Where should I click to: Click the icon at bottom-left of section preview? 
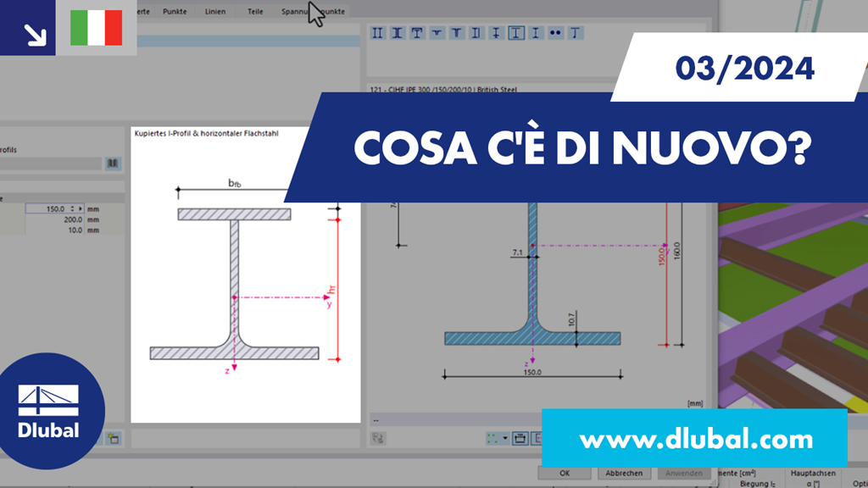[x=379, y=439]
